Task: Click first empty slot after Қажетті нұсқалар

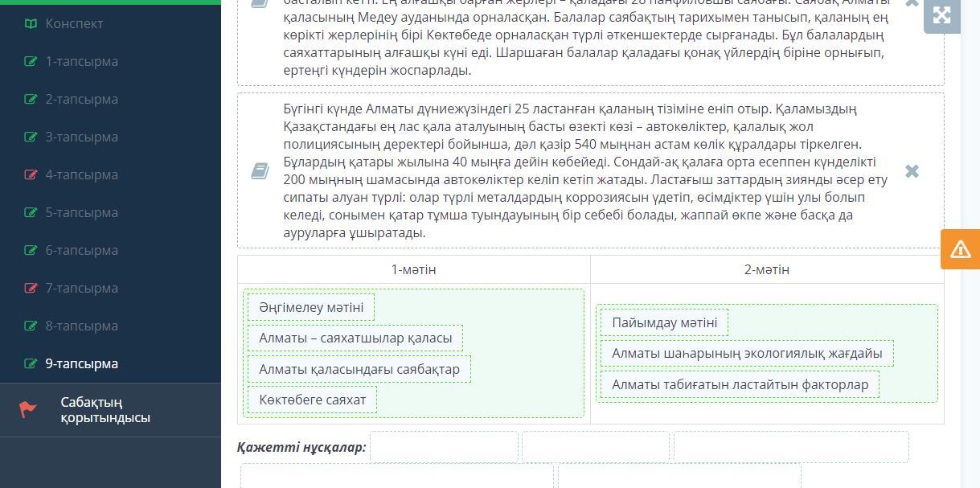Action: (x=444, y=447)
